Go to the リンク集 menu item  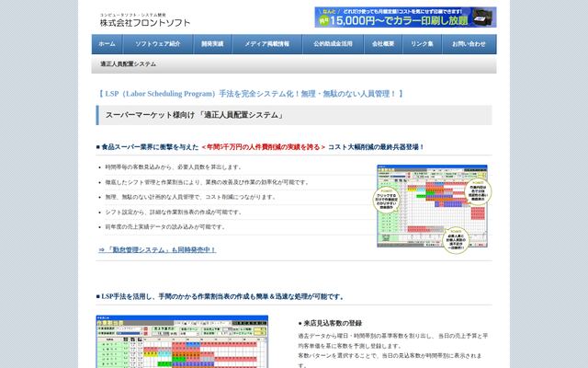[422, 44]
